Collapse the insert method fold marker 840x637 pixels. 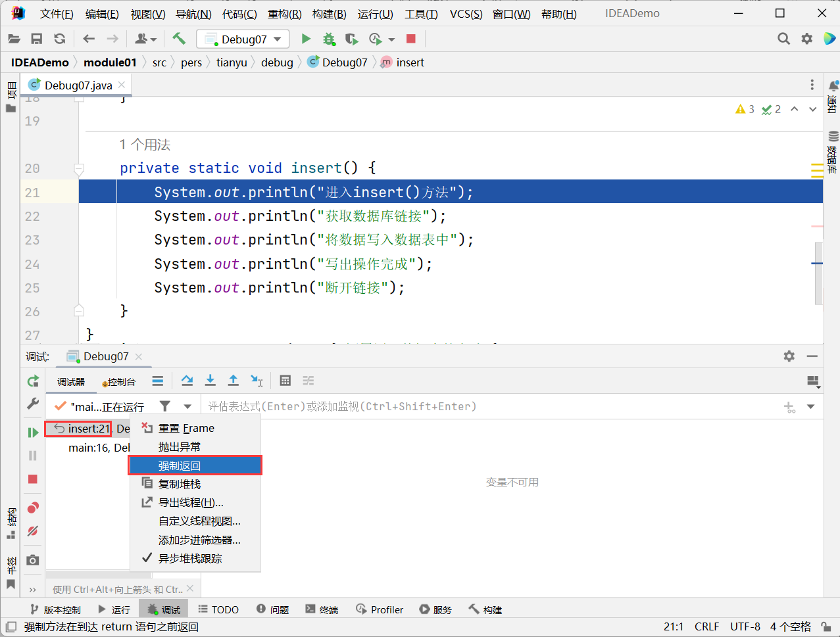coord(79,169)
